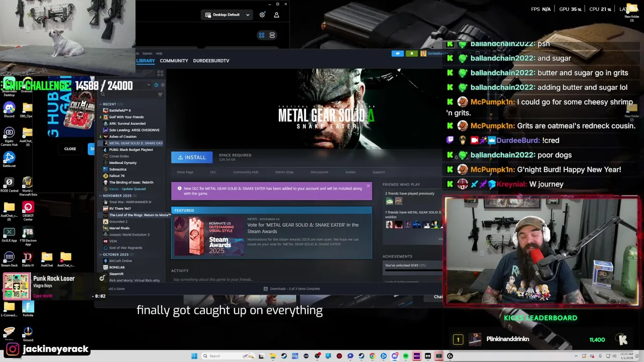Open the Store Page link
The image size is (644, 362).
point(185,172)
